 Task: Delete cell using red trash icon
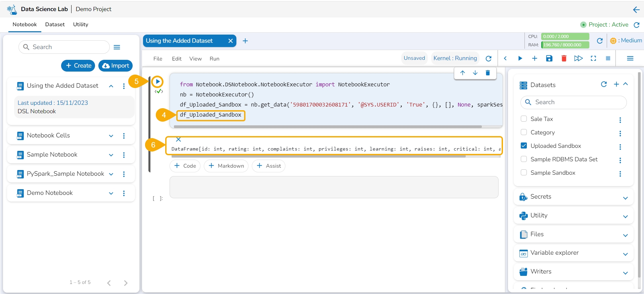(564, 58)
